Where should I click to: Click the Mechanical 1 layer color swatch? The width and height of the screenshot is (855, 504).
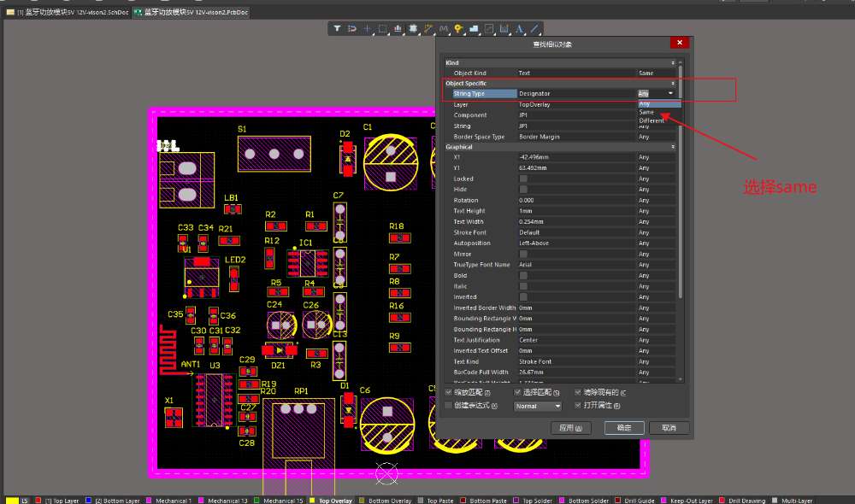pyautogui.click(x=149, y=501)
